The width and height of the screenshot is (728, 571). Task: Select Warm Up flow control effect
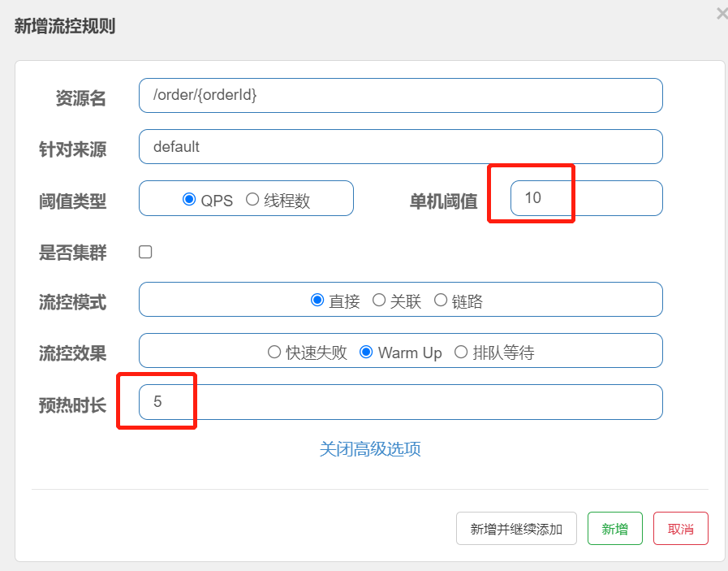(x=366, y=353)
